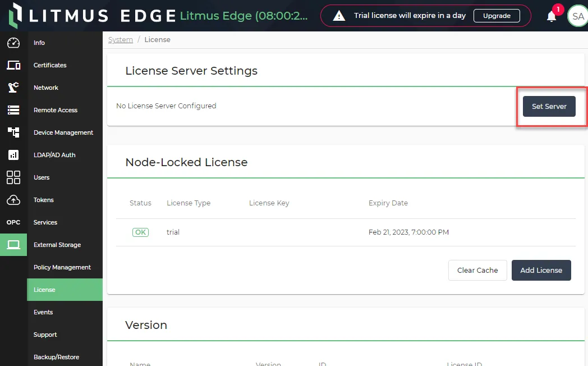Select the robot arm icon in sidebar

pyautogui.click(x=13, y=88)
